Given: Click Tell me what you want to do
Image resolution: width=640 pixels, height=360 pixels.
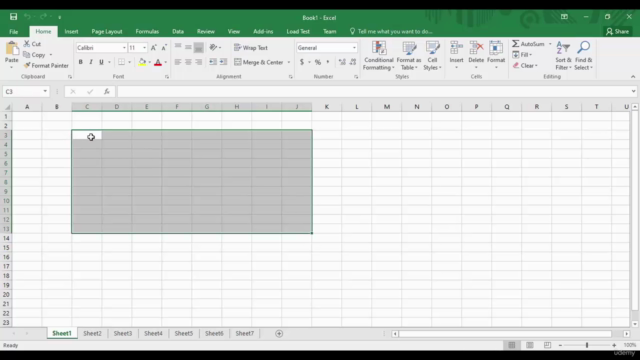Looking at the screenshot, I should [x=391, y=31].
